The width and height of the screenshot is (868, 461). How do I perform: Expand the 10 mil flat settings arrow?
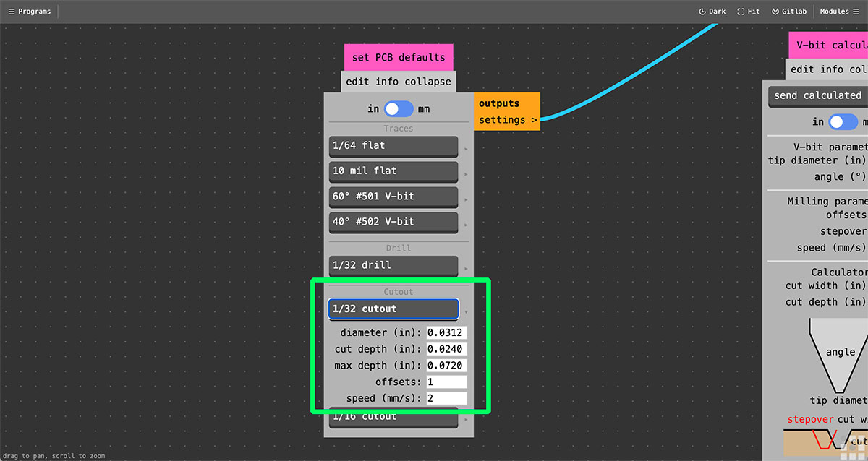pyautogui.click(x=466, y=174)
